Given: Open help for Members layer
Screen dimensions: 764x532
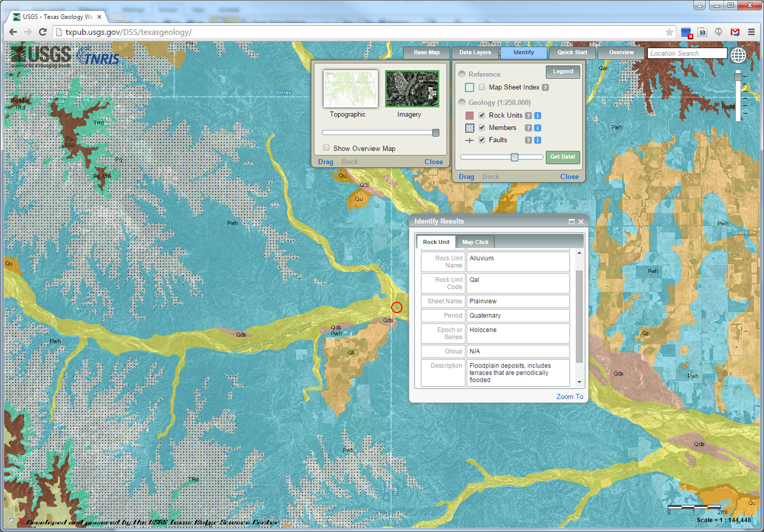Looking at the screenshot, I should point(528,128).
